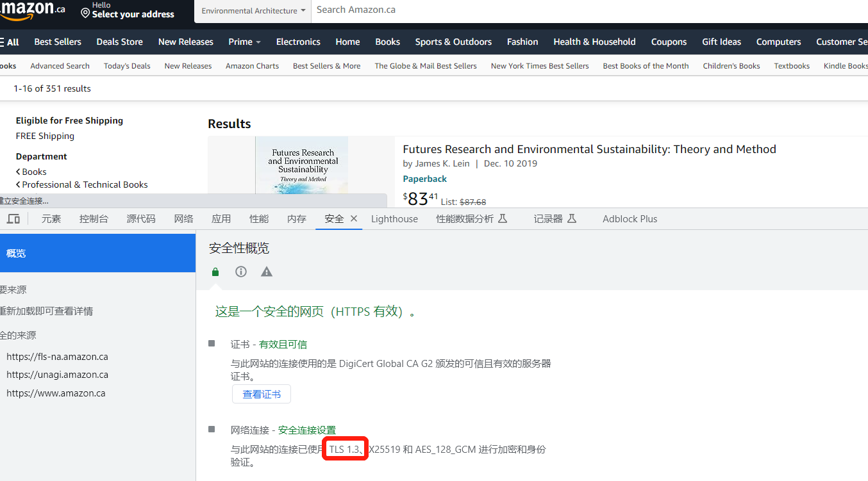The height and width of the screenshot is (481, 868).
Task: Click the FREE Shipping filter link
Action: (44, 135)
